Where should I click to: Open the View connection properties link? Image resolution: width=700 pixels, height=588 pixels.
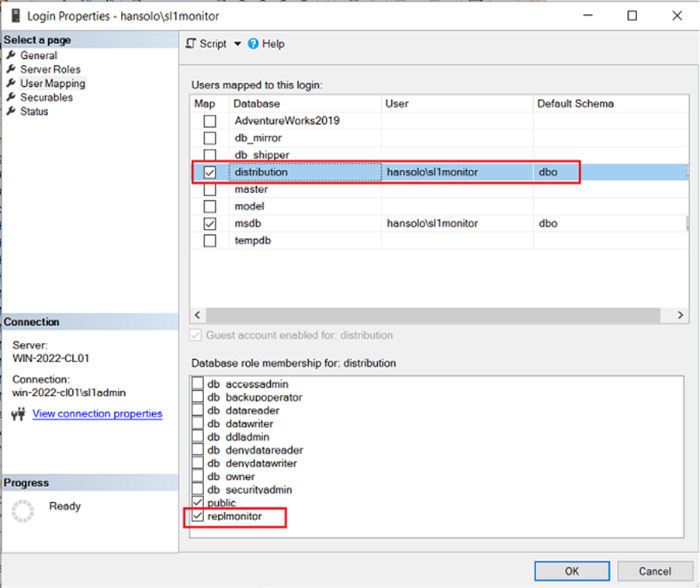click(97, 413)
